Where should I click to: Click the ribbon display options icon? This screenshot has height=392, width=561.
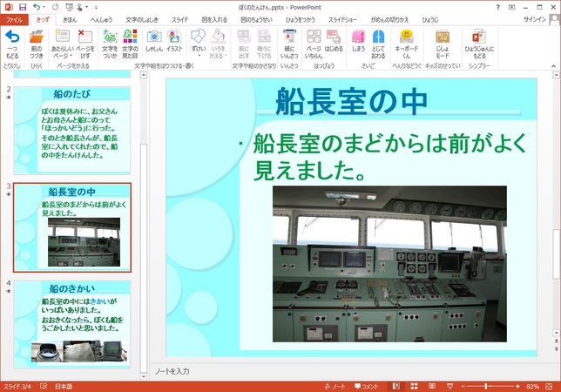(x=512, y=7)
